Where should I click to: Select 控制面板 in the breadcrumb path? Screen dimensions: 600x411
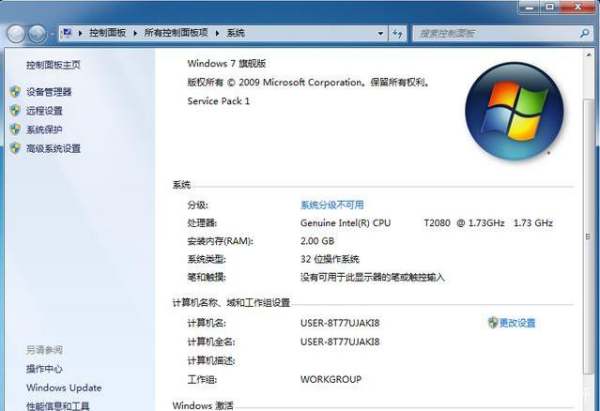104,33
